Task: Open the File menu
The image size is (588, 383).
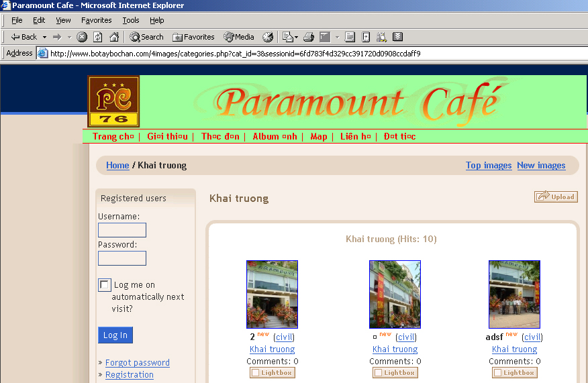Action: 17,20
